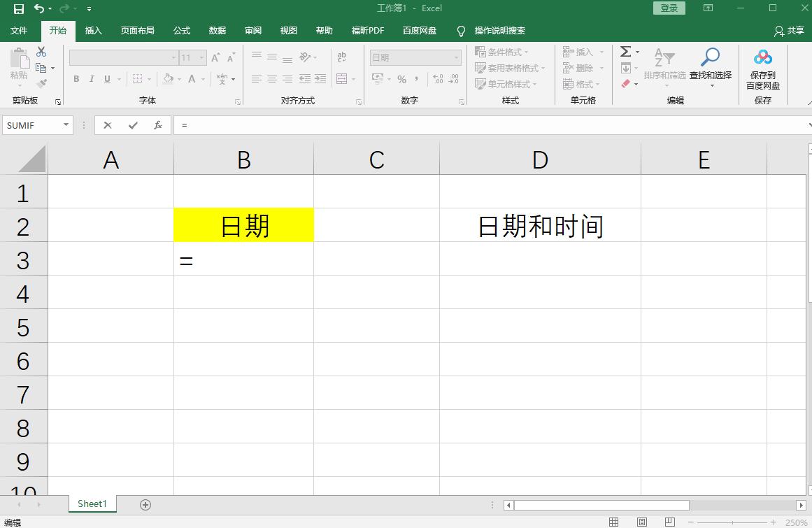Open the Name Box dropdown showing SUMIF
Screen dimensions: 812x528
pyautogui.click(x=65, y=125)
